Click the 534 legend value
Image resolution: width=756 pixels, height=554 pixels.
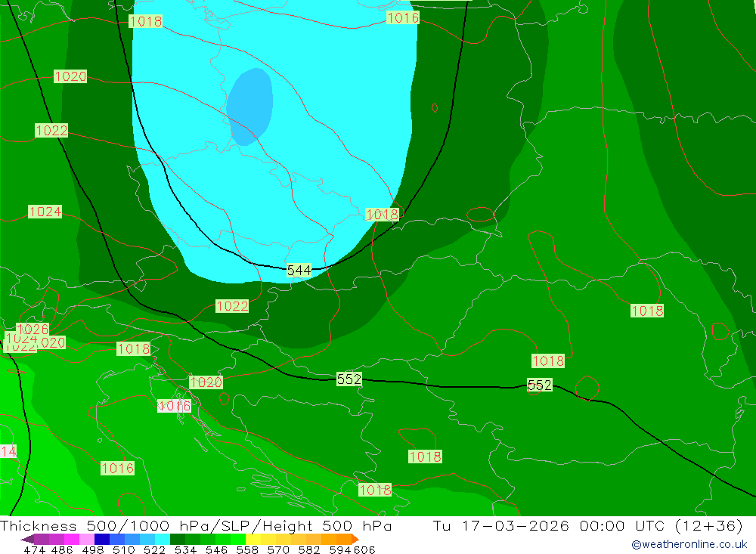(x=185, y=549)
